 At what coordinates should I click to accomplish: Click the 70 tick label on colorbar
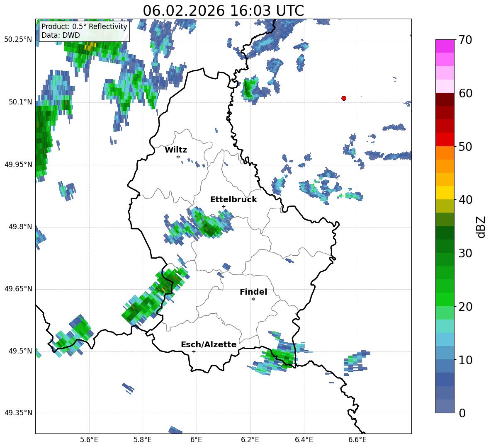click(465, 40)
